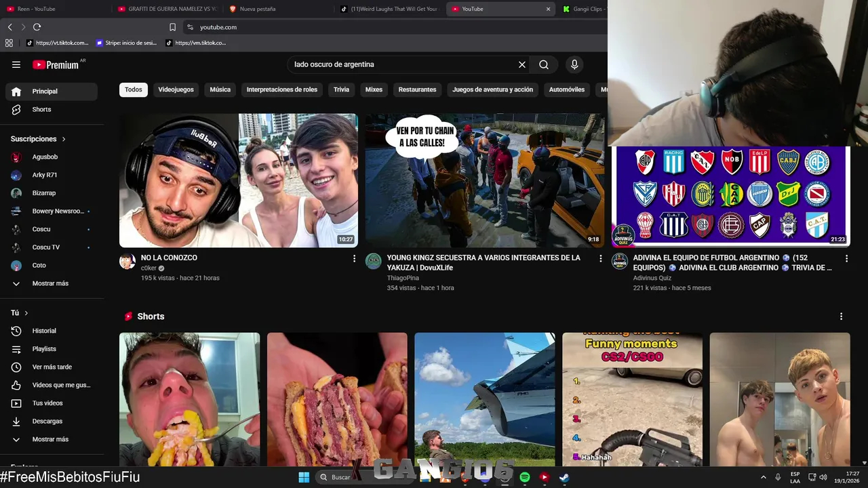Open the pastrami sandwich Short
This screenshot has height=488, width=868.
pos(337,399)
